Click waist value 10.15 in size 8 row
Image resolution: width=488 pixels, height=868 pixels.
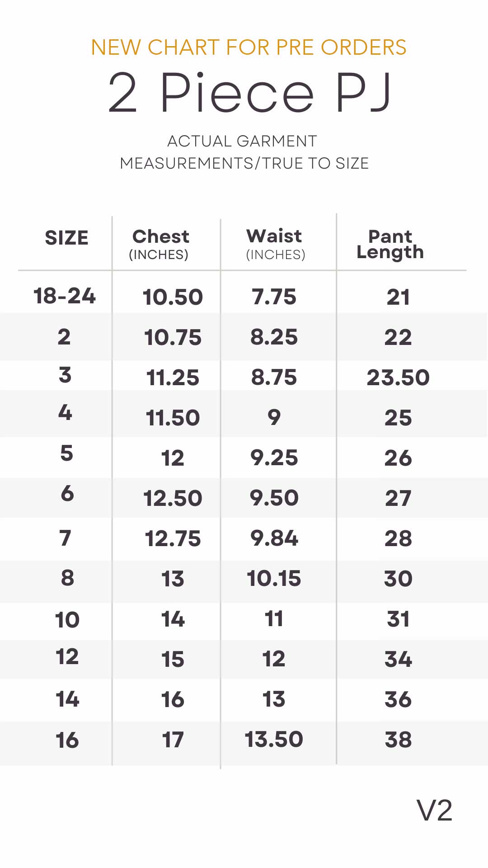(x=274, y=579)
